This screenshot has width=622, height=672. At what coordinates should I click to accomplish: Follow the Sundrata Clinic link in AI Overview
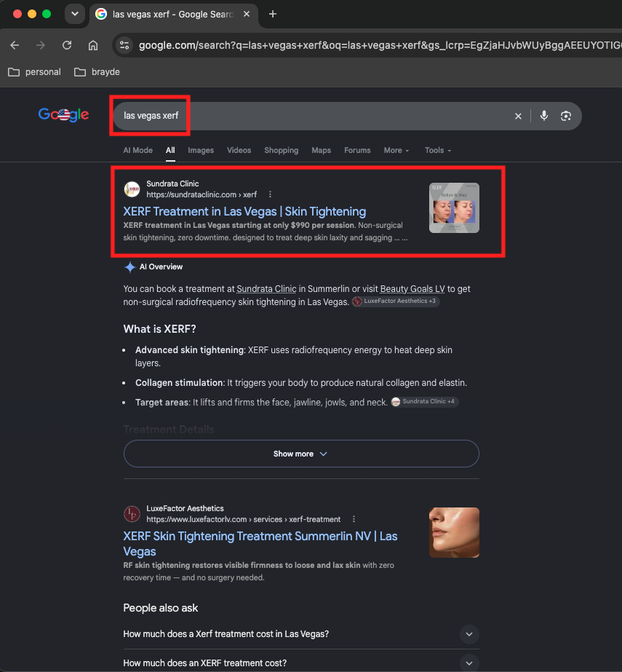point(266,289)
